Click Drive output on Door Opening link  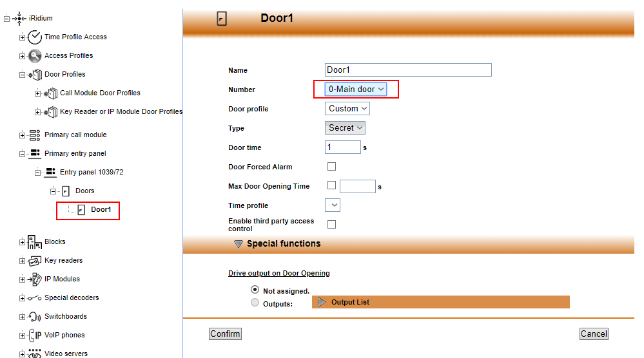[x=279, y=273]
